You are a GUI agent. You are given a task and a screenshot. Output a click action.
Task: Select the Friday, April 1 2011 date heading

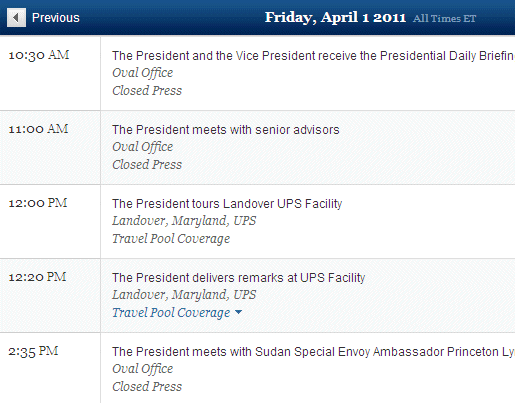coord(335,18)
